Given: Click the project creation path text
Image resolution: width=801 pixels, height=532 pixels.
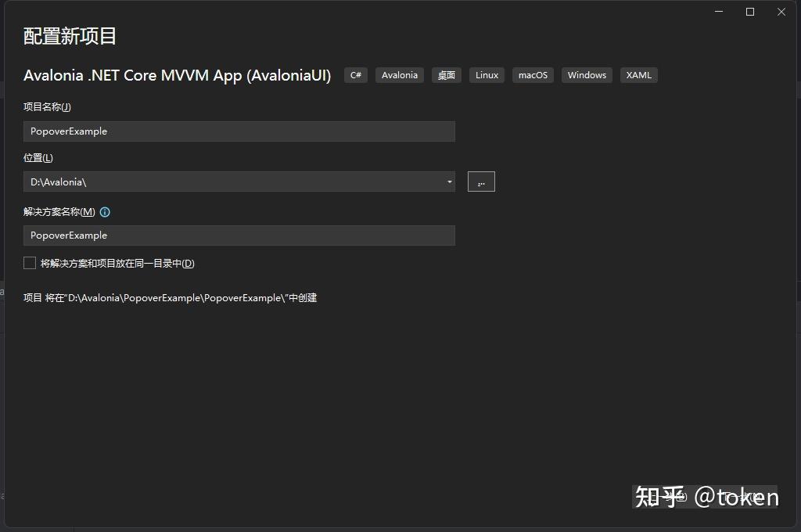Looking at the screenshot, I should [170, 298].
